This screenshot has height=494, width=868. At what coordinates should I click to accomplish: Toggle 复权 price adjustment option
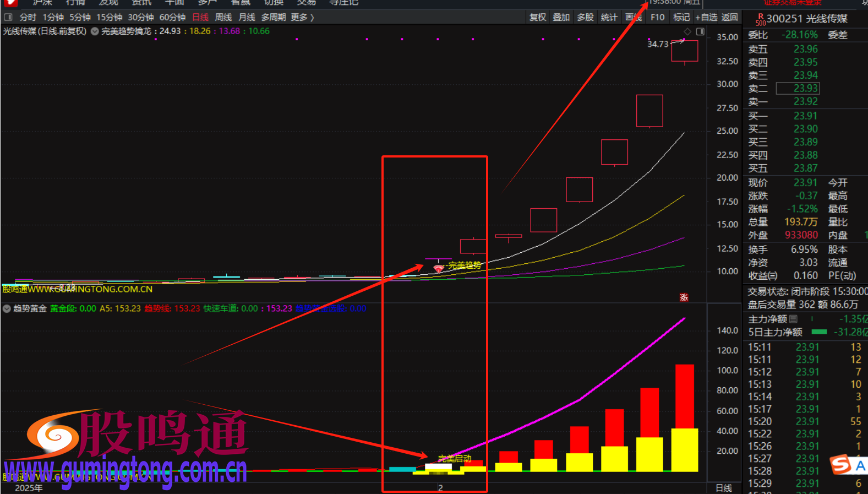coord(537,17)
